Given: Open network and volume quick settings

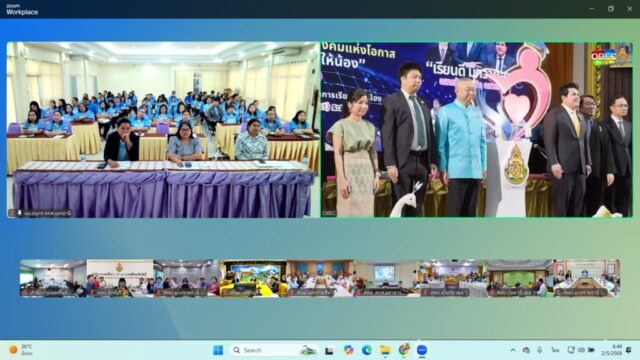Looking at the screenshot, I should click(581, 350).
